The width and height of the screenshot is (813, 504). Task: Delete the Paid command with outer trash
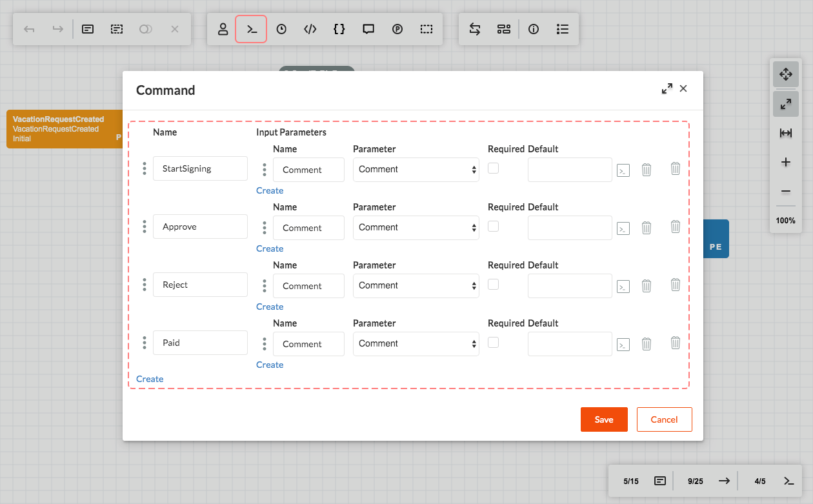(676, 343)
